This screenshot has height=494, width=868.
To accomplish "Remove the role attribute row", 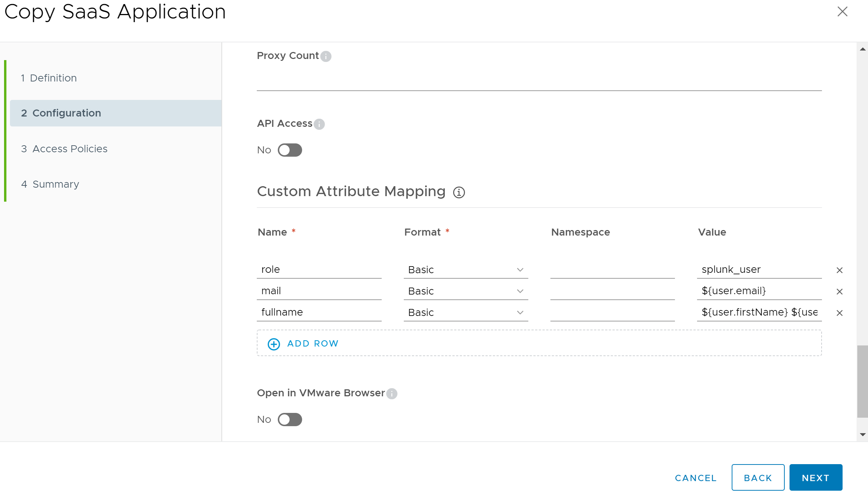I will point(839,270).
